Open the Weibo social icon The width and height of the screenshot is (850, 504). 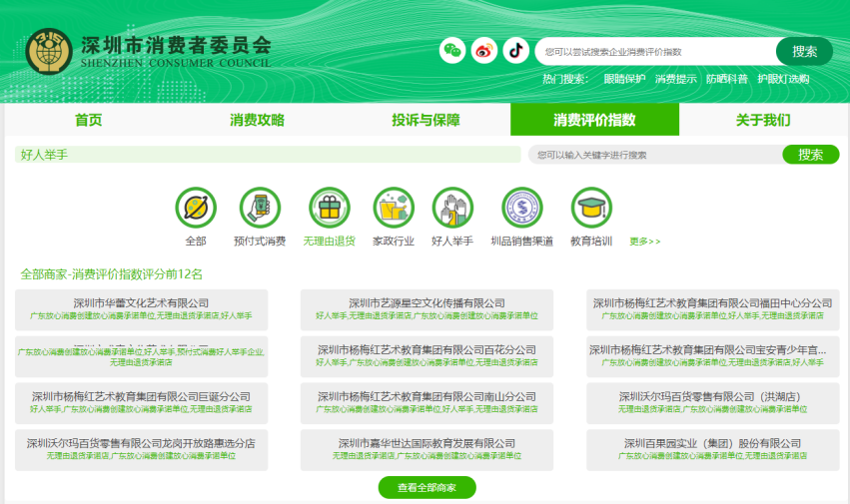[x=484, y=51]
